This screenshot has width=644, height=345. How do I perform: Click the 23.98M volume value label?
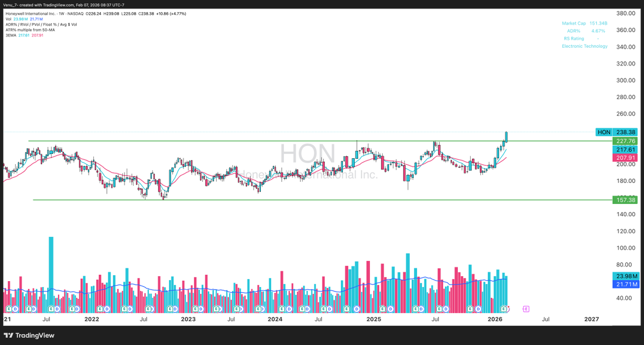click(625, 276)
